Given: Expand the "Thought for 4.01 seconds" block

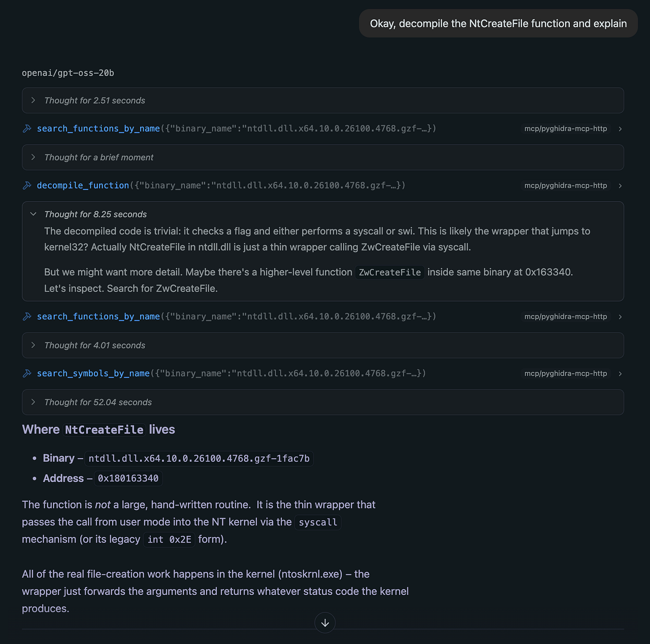Looking at the screenshot, I should 323,345.
